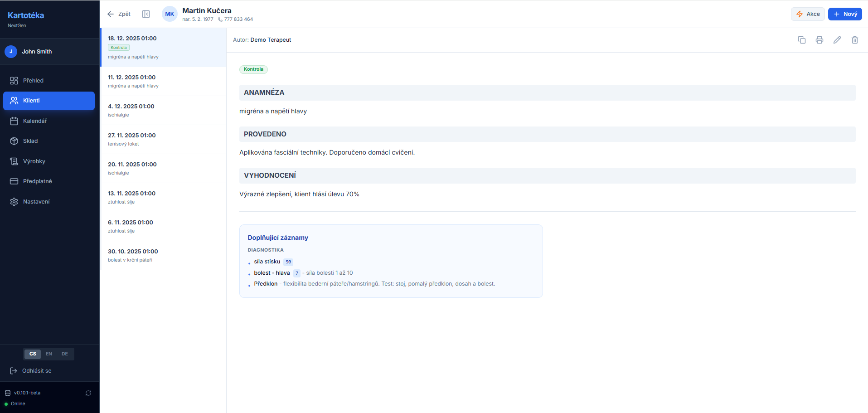The width and height of the screenshot is (868, 413).
Task: Go to the Sklad section
Action: 49,141
